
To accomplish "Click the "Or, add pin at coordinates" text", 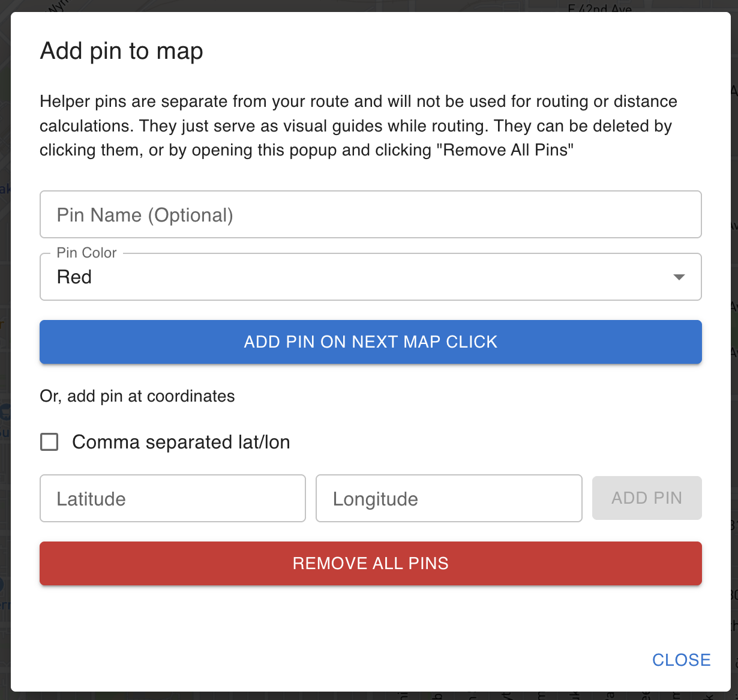I will (x=137, y=396).
